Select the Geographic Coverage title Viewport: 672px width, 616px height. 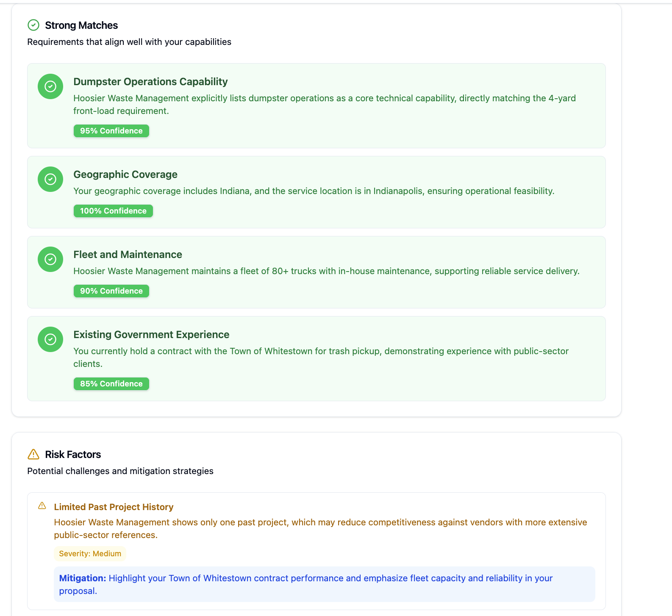125,175
